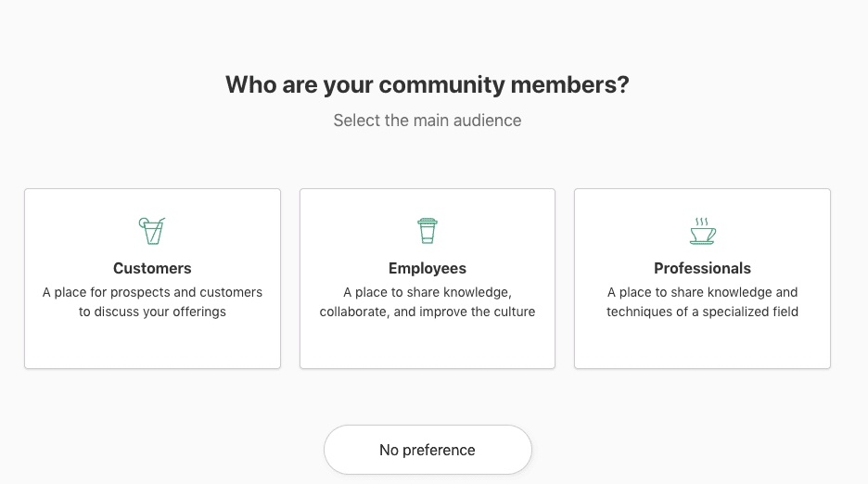Viewport: 868px width, 484px height.
Task: Click the steam lines above the teacup icon
Action: pos(702,222)
